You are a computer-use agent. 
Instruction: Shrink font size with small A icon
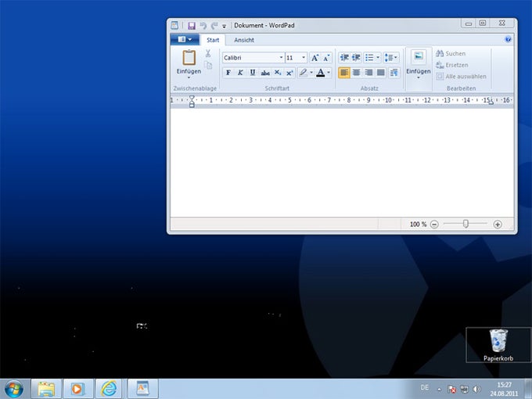[326, 58]
